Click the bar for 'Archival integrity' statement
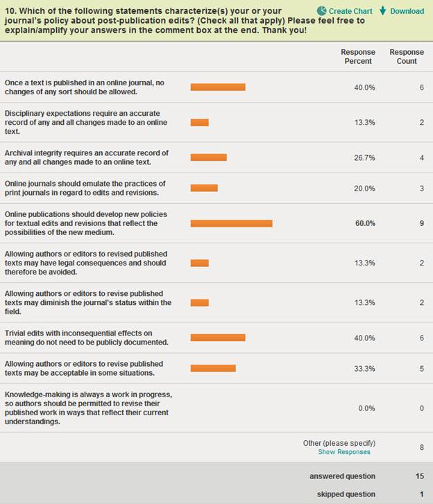 [208, 157]
